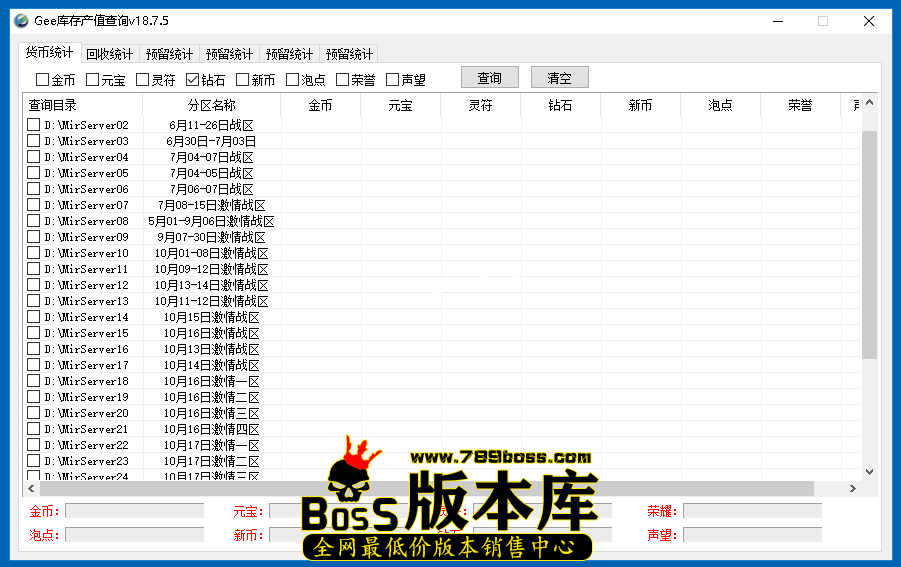The image size is (901, 567).
Task: Click the 金币 total field at bottom
Action: tap(134, 511)
